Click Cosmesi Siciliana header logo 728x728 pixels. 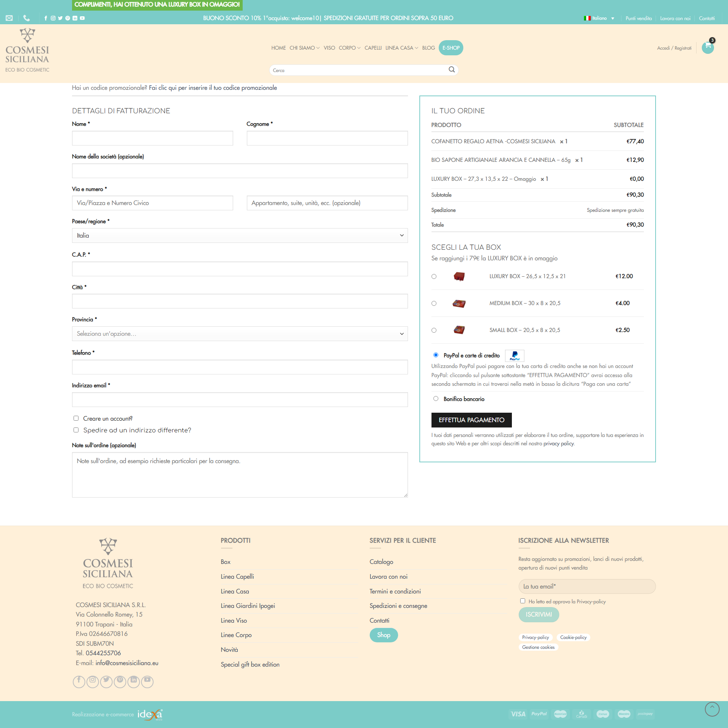[x=27, y=50]
